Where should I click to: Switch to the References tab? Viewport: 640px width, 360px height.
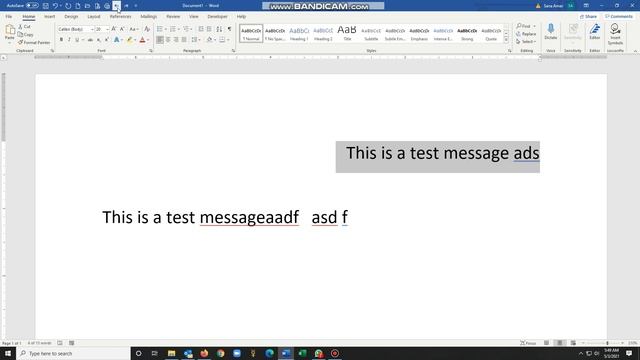[x=120, y=17]
